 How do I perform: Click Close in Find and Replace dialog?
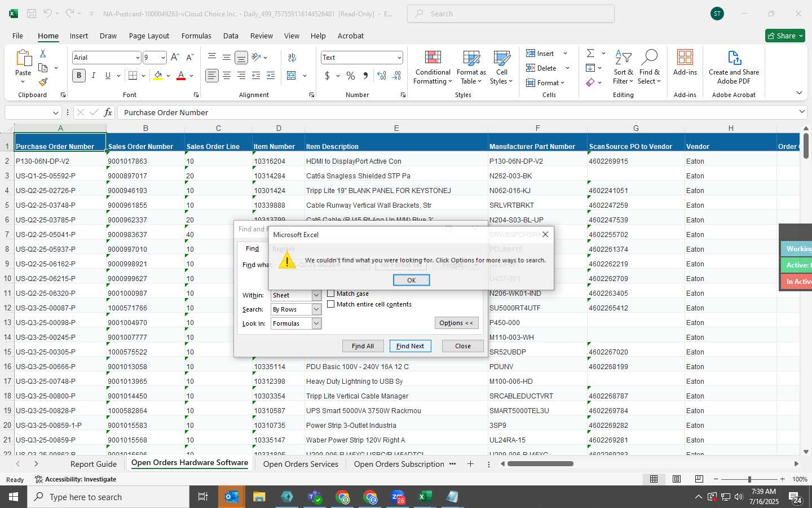(463, 346)
